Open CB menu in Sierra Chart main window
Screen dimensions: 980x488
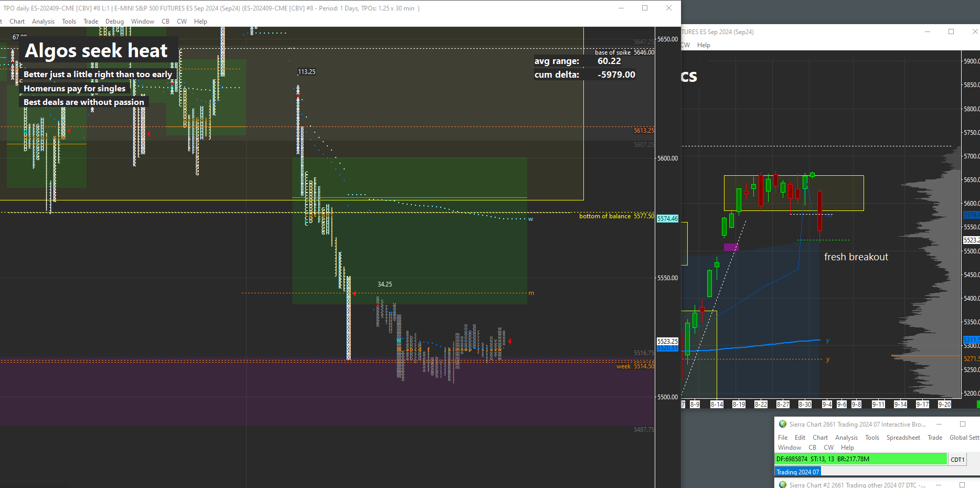pos(812,448)
